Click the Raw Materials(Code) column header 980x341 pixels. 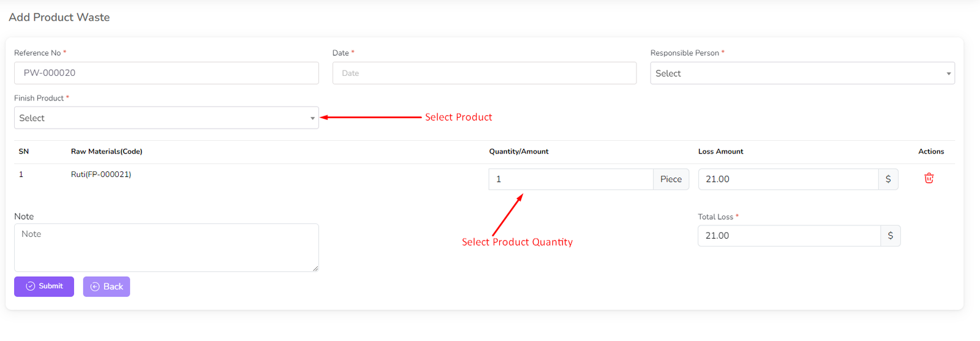click(x=107, y=151)
